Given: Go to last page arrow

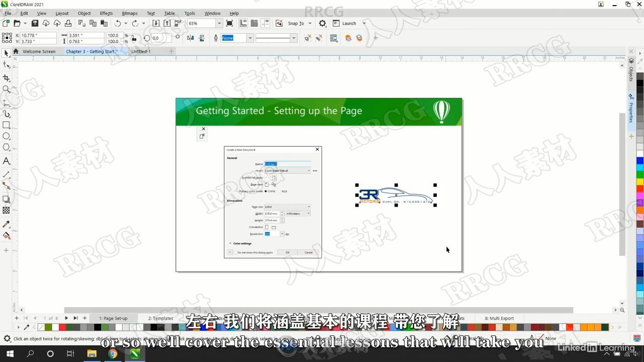Looking at the screenshot, I should (x=75, y=318).
